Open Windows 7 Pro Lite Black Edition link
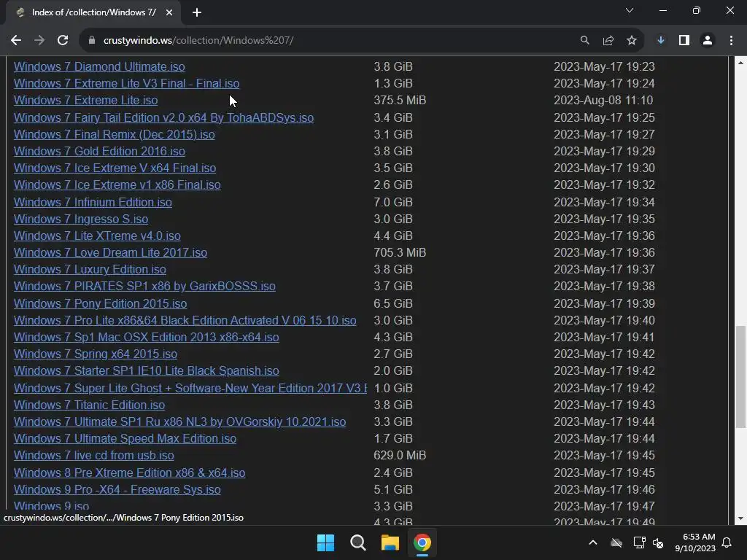This screenshot has height=560, width=747. (185, 321)
